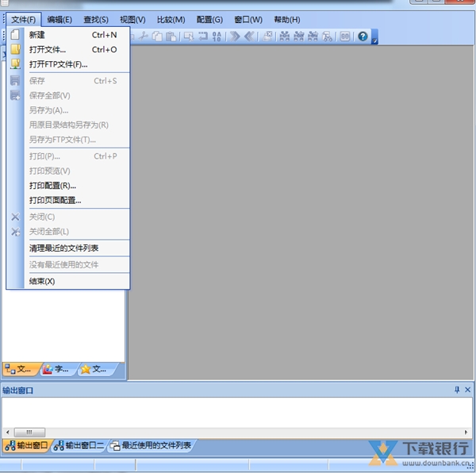Click the Open FTP file icon
Viewport: 476px width, 473px height.
point(15,63)
